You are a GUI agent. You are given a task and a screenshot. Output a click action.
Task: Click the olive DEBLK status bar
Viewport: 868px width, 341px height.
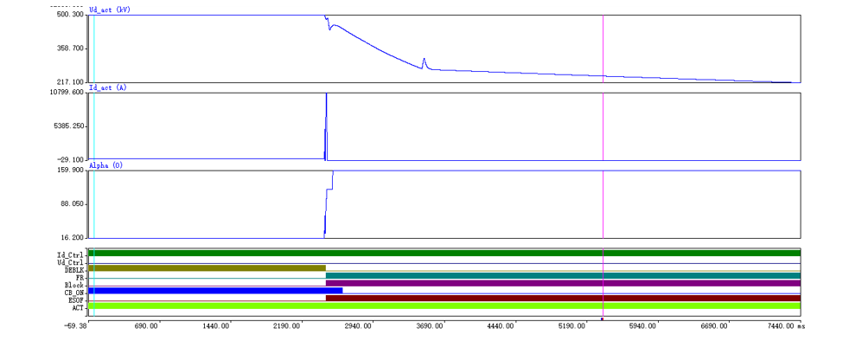pos(207,267)
